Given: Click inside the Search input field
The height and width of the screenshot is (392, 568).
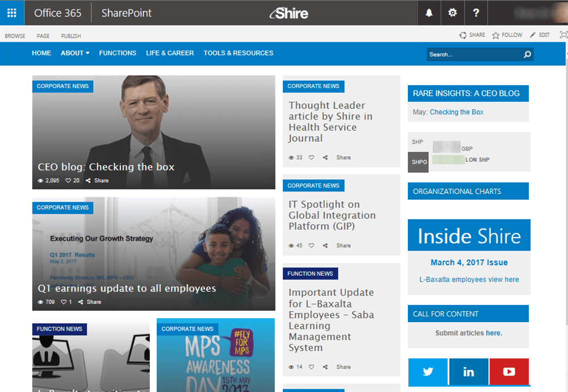Looking at the screenshot, I should 474,55.
